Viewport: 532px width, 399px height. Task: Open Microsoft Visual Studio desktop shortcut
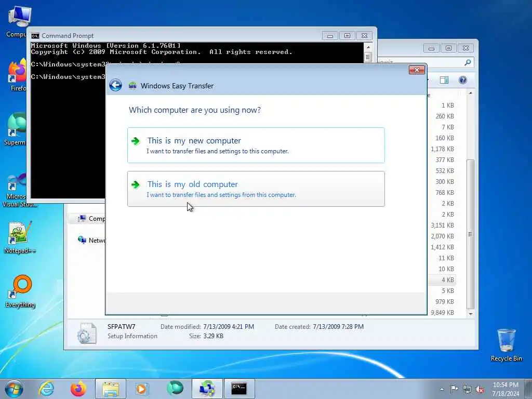pyautogui.click(x=19, y=190)
